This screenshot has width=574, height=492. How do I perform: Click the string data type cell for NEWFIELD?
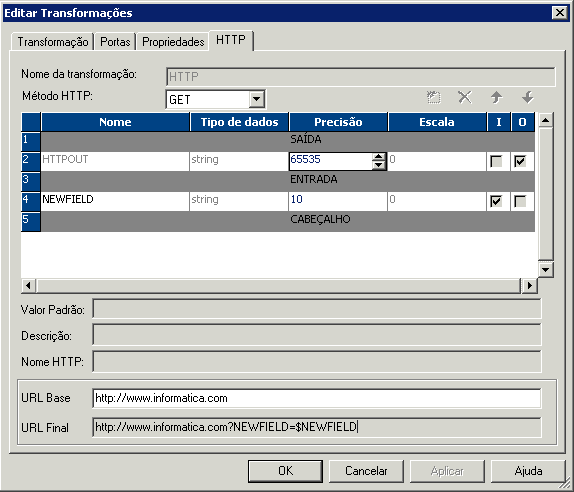239,201
